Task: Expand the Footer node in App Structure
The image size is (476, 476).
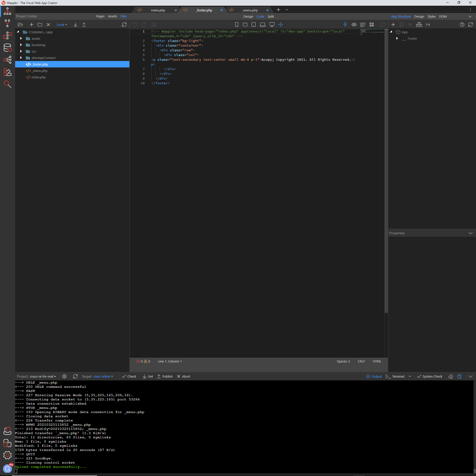Action: pos(397,38)
